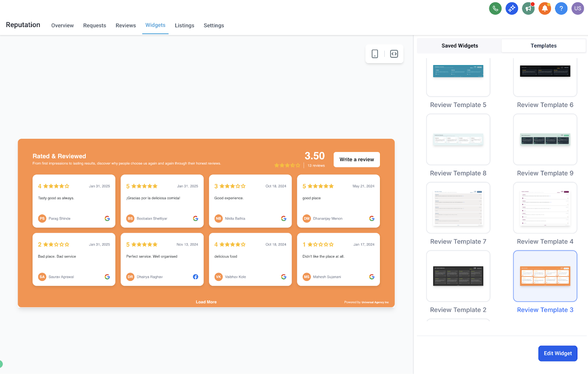Image resolution: width=588 pixels, height=376 pixels.
Task: Click the blue help question mark icon
Action: 561,8
